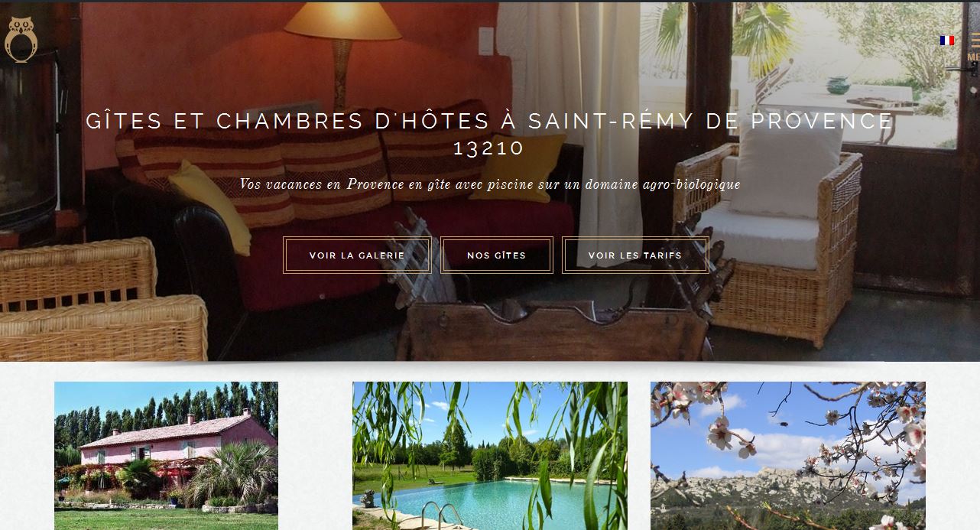The image size is (980, 530).
Task: Click the Gîtes et chambres d'hôtes heading
Action: click(x=489, y=122)
